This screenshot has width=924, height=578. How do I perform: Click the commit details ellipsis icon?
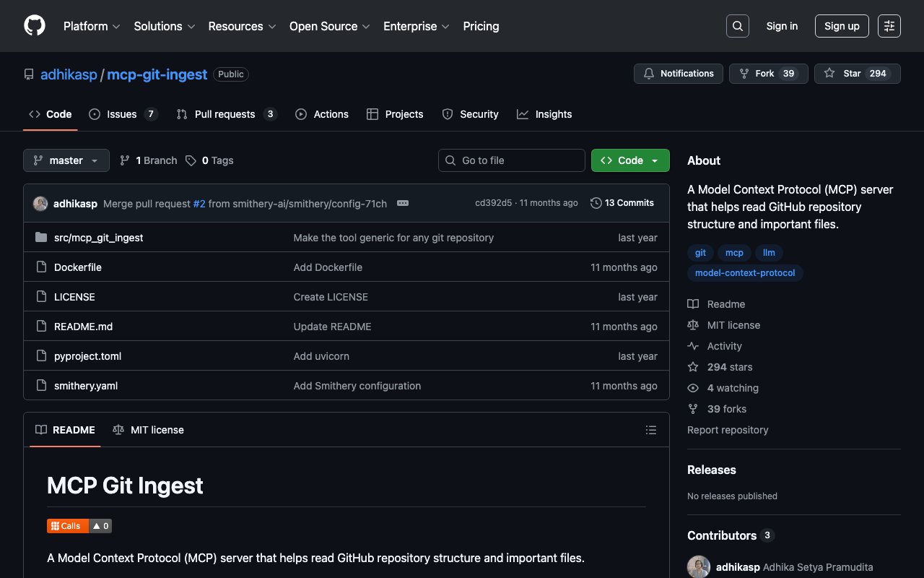click(x=403, y=203)
